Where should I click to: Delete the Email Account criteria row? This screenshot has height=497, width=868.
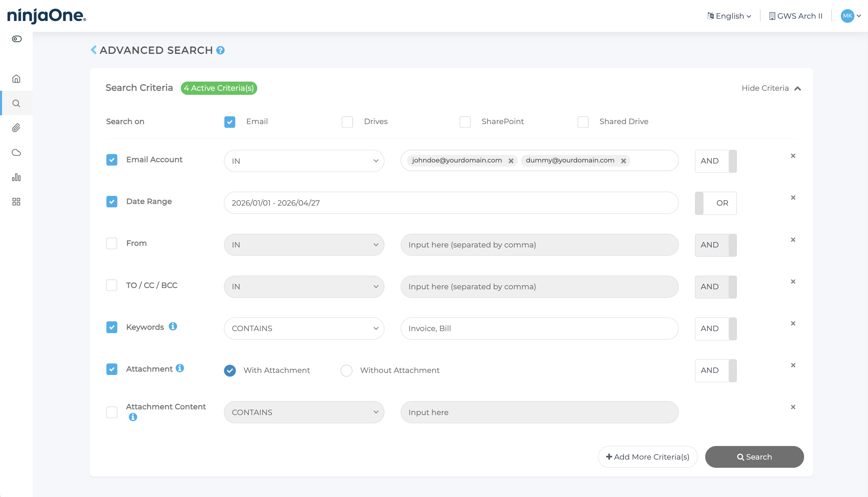(x=793, y=156)
